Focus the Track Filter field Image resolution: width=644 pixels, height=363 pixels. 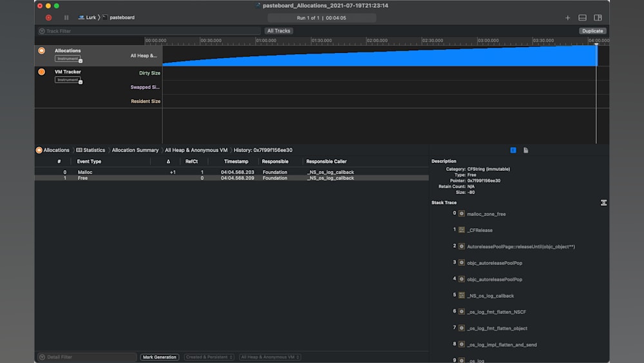pos(149,31)
